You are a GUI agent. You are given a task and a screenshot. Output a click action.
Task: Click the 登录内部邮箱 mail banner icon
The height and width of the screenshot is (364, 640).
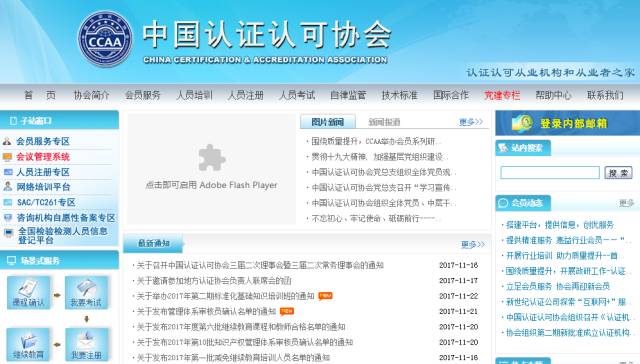tap(523, 123)
